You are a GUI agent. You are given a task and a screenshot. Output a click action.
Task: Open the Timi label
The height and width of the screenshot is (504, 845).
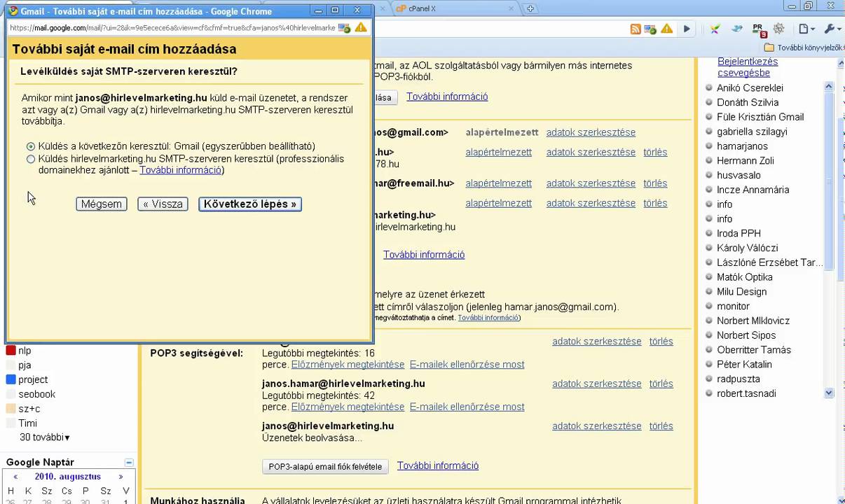27,423
